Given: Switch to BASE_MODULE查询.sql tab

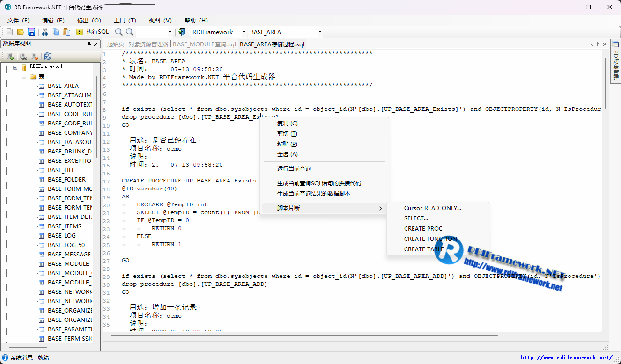Looking at the screenshot, I should 204,44.
